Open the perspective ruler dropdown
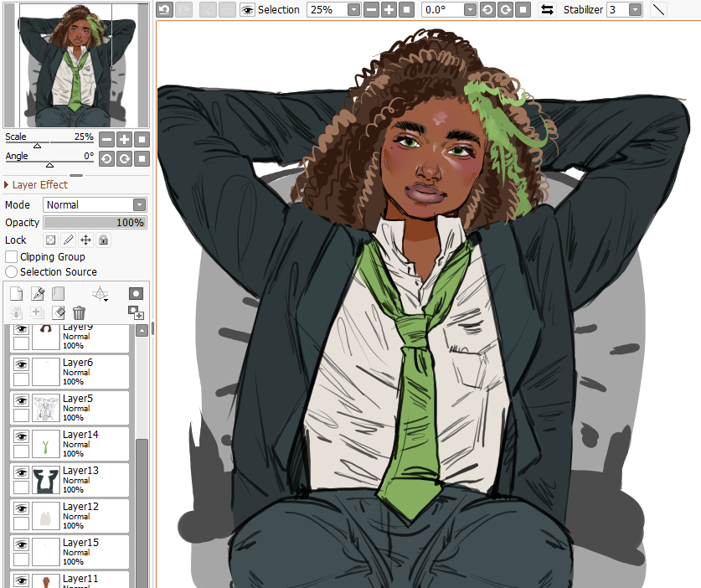 (x=101, y=294)
